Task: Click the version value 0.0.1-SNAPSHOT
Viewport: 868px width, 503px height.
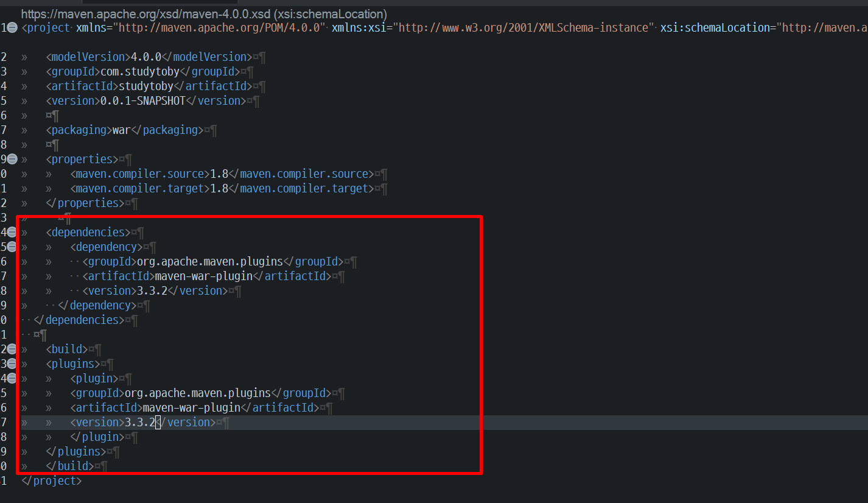Action: coord(143,100)
